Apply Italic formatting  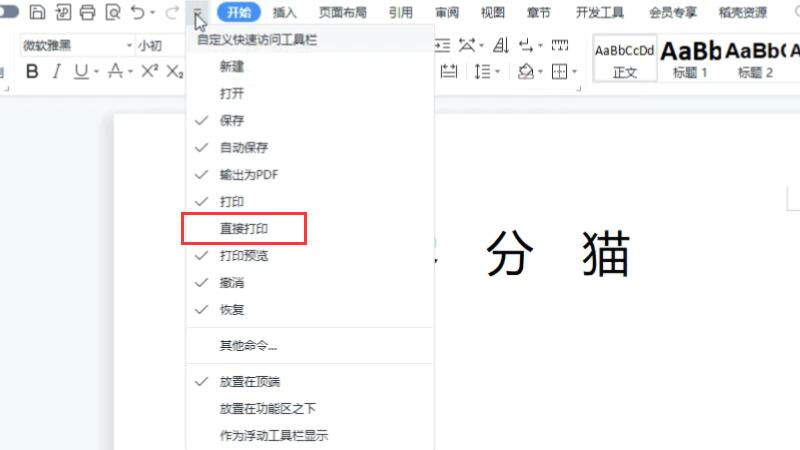pos(57,71)
